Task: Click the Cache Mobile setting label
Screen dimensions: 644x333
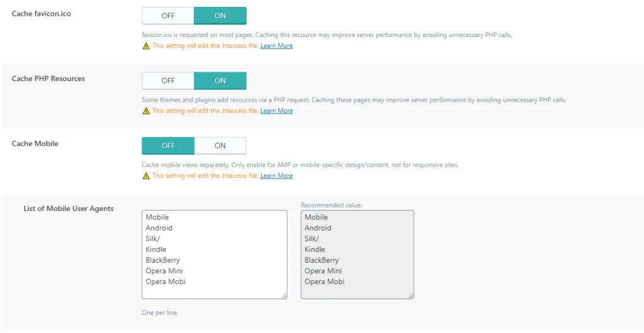Action: [x=35, y=143]
